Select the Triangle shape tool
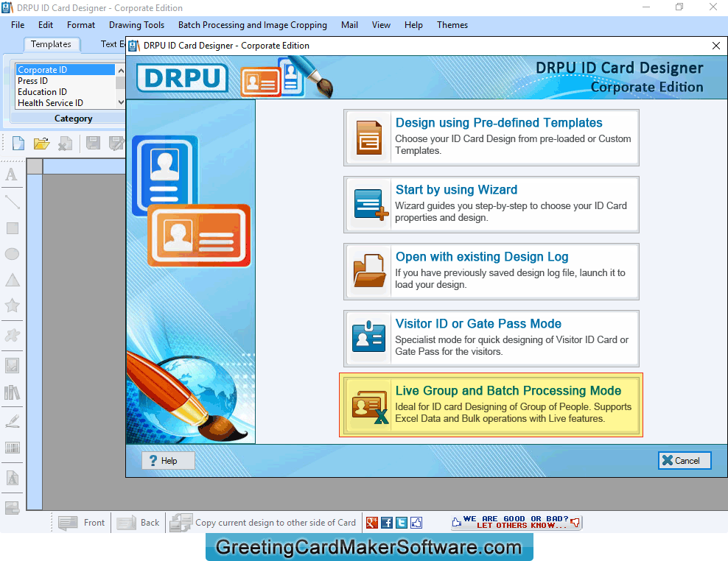 (x=12, y=280)
